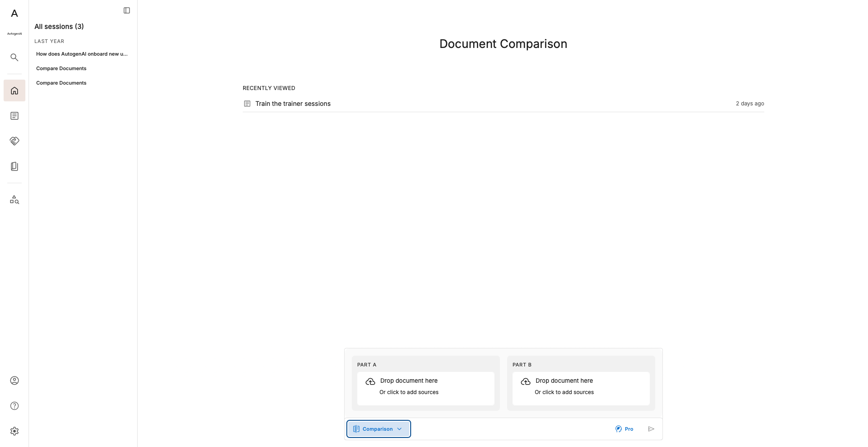Collapse the sessions sidebar panel
Image resolution: width=868 pixels, height=447 pixels.
(127, 10)
